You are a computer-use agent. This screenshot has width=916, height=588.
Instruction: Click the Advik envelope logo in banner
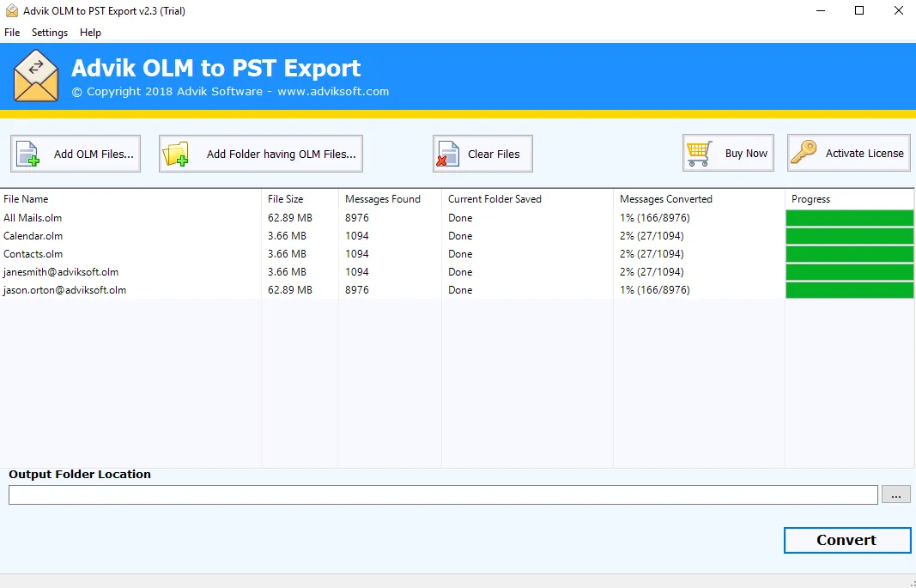[x=36, y=76]
